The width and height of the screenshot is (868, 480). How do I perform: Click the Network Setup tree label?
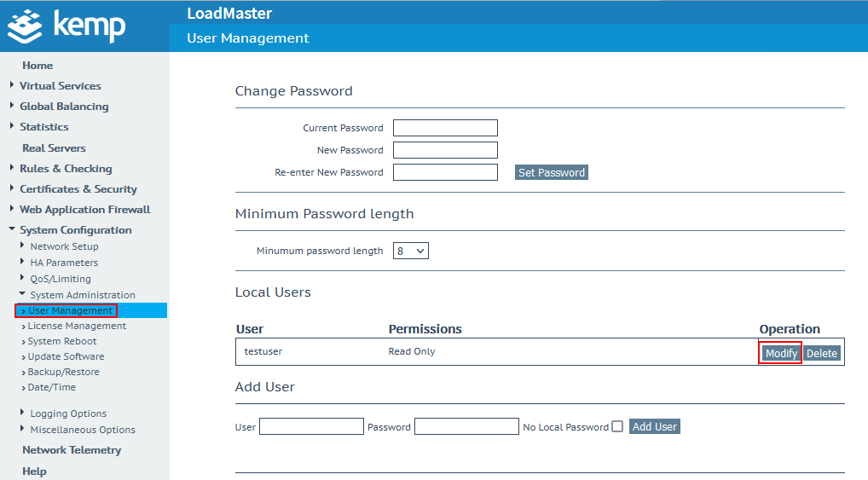[x=64, y=246]
